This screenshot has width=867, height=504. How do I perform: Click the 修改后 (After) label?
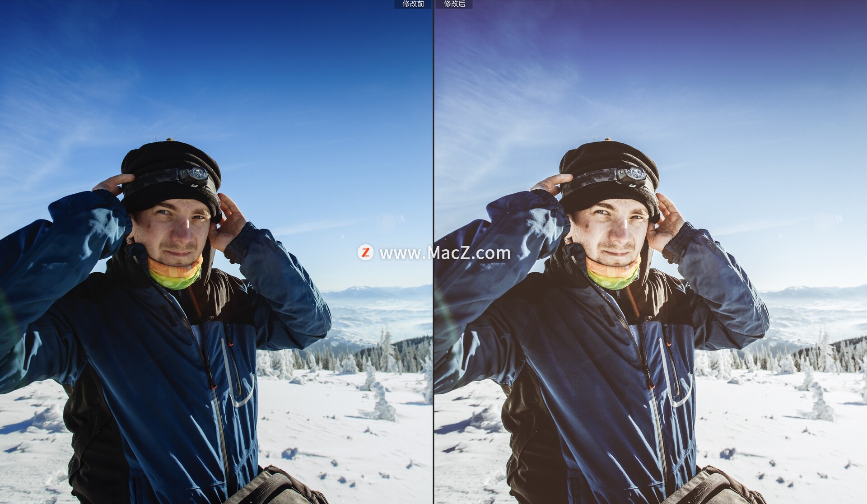[454, 4]
